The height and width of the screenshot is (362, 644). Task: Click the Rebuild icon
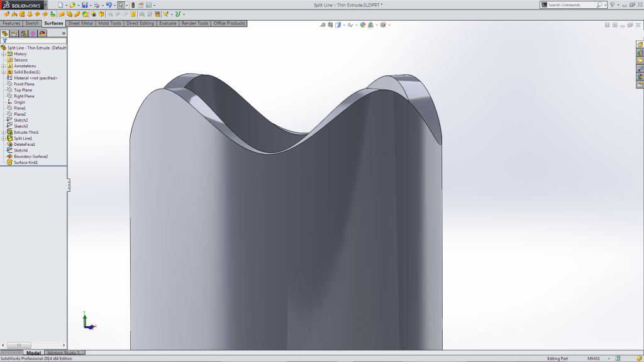132,5
